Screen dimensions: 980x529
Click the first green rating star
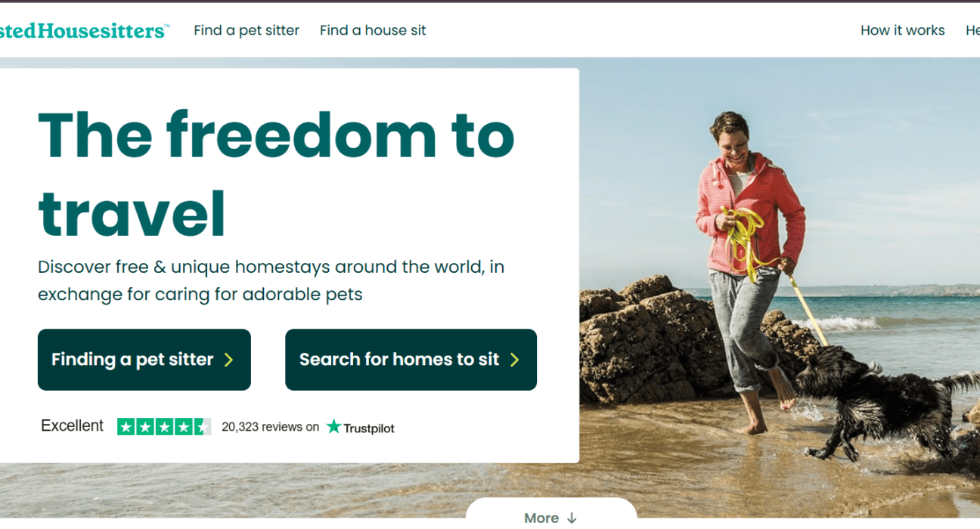(126, 427)
